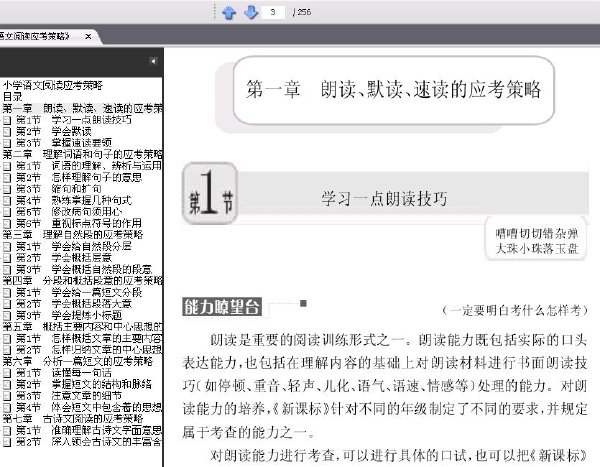The height and width of the screenshot is (467, 600).
Task: Open bookmark 第1节 准确理解古诗文字面意思
Action: (89, 430)
